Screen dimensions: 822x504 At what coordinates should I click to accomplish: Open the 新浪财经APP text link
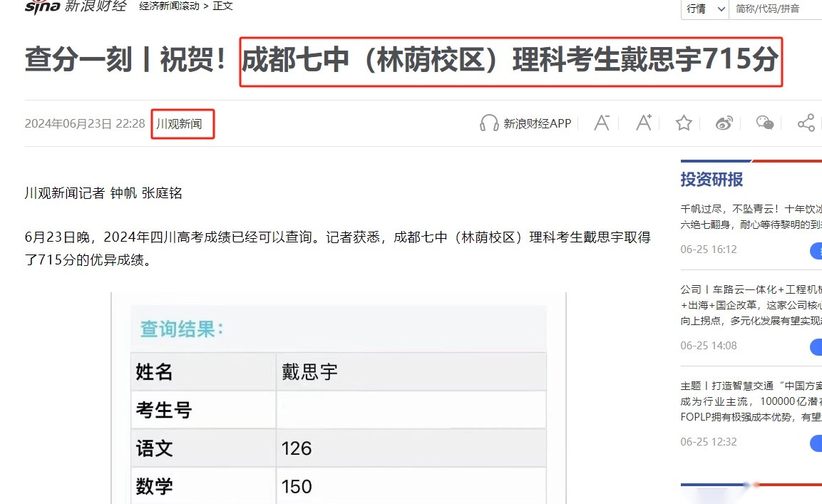(x=538, y=123)
